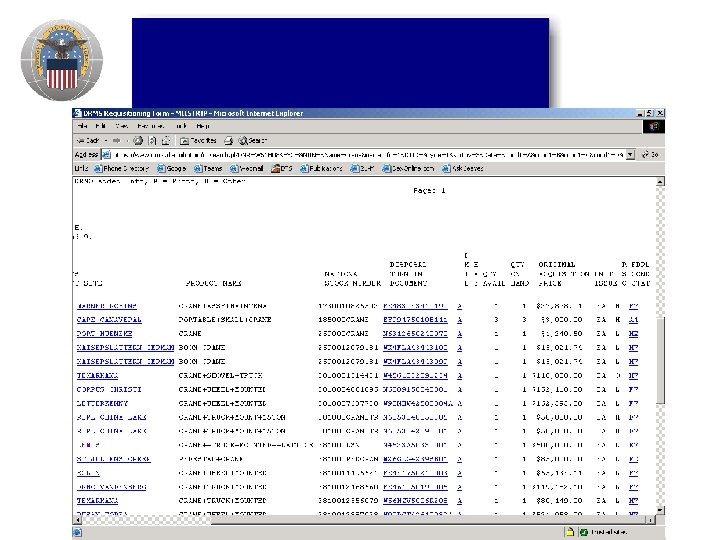Open the DavOnline.com shortcut in Links bar
This screenshot has height=540, width=720.
click(x=408, y=169)
